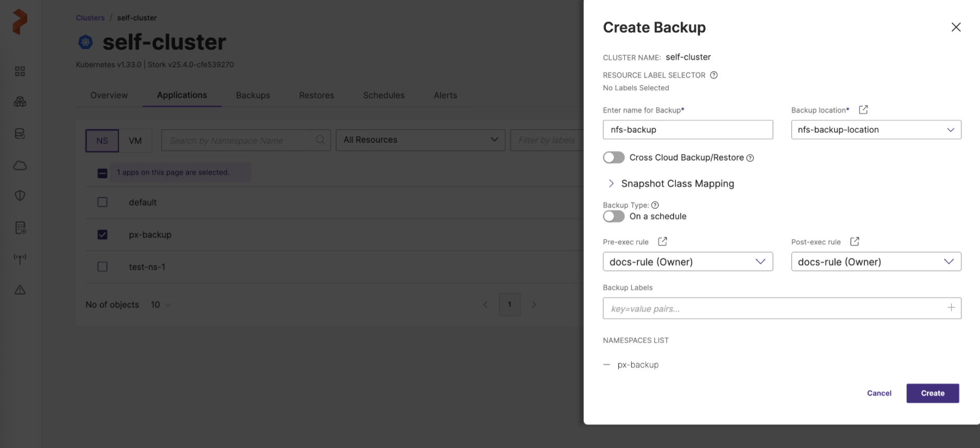The image size is (980, 448).
Task: Open the alerts triangle icon in sidebar
Action: (20, 290)
